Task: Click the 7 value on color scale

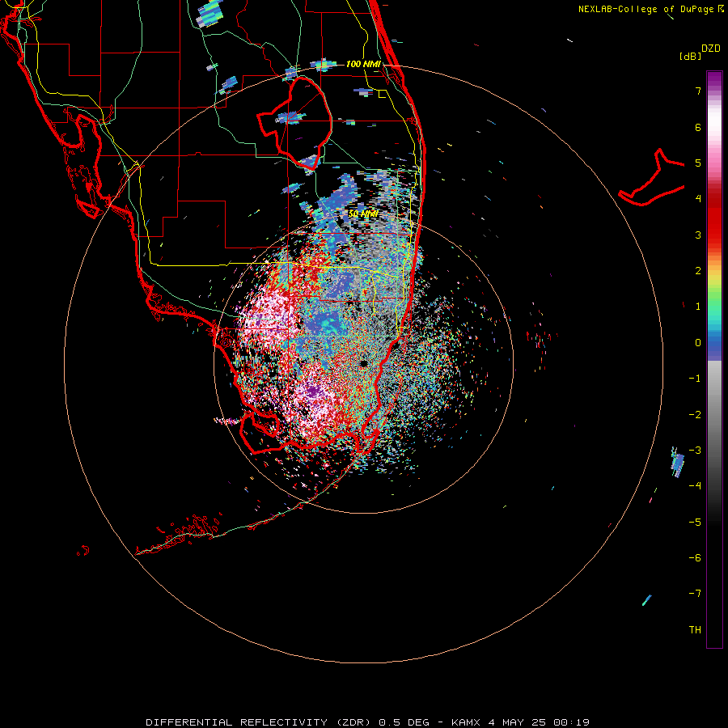Action: 698,91
